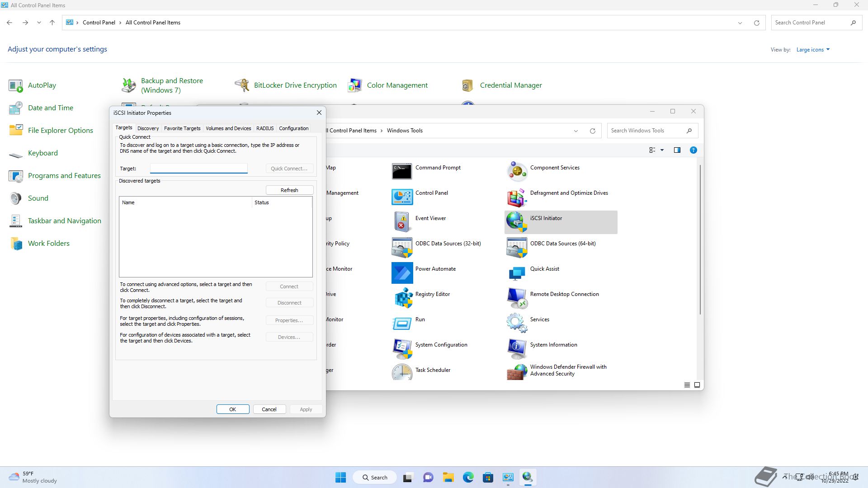The image size is (868, 488).
Task: Select the System Information icon
Action: click(x=517, y=348)
